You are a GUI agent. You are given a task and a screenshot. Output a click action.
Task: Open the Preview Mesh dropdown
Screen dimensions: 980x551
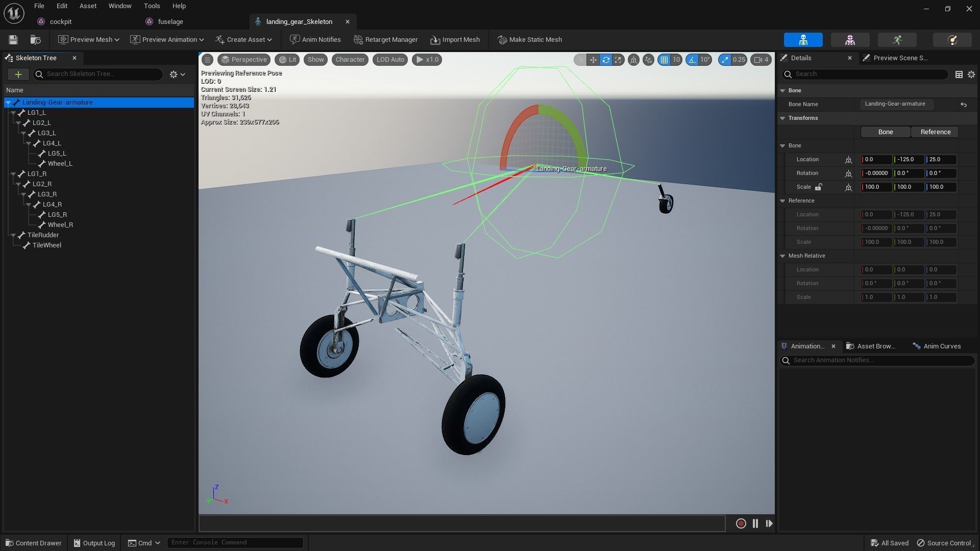pyautogui.click(x=88, y=40)
